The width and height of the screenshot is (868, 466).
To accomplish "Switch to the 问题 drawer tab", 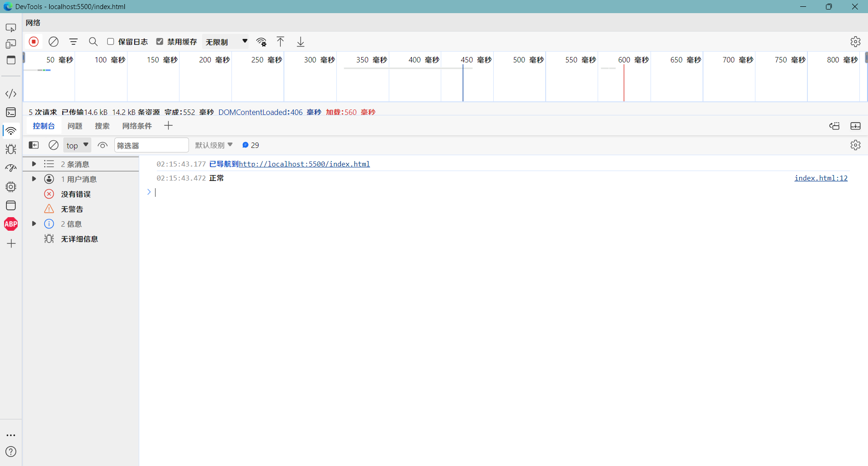I will [x=75, y=126].
